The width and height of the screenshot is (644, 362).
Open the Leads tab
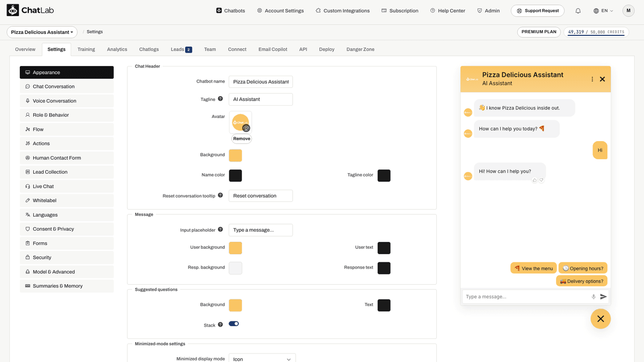pos(181,49)
